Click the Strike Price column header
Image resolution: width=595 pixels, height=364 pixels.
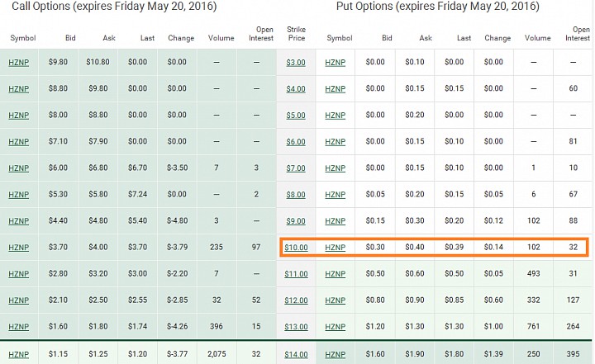(x=297, y=34)
